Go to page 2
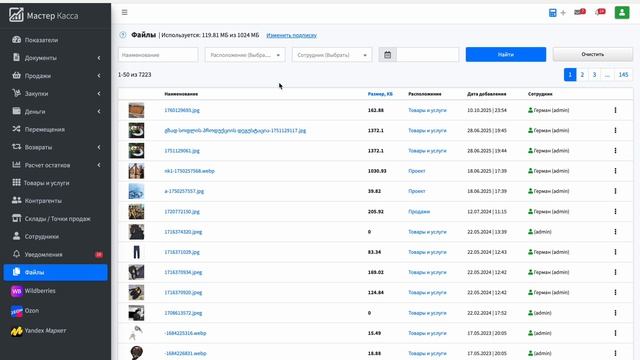 click(x=582, y=75)
